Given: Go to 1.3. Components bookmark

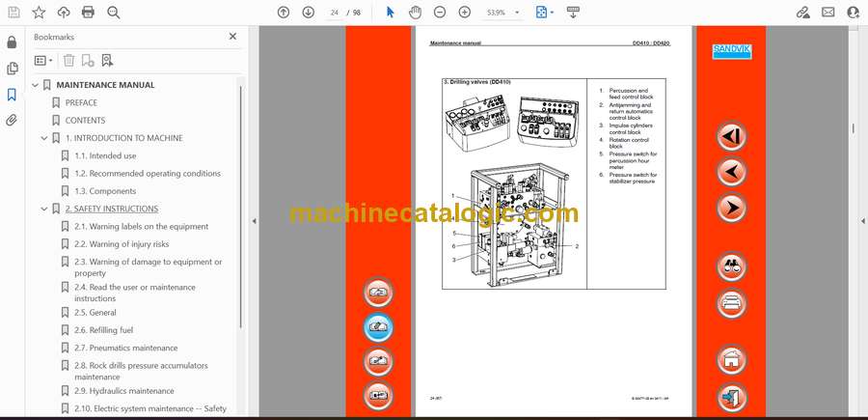Looking at the screenshot, I should point(105,191).
